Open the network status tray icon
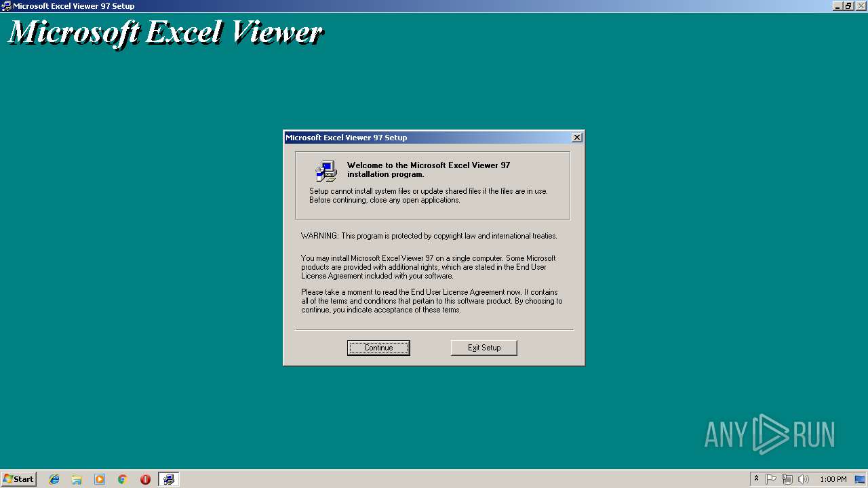 (787, 479)
